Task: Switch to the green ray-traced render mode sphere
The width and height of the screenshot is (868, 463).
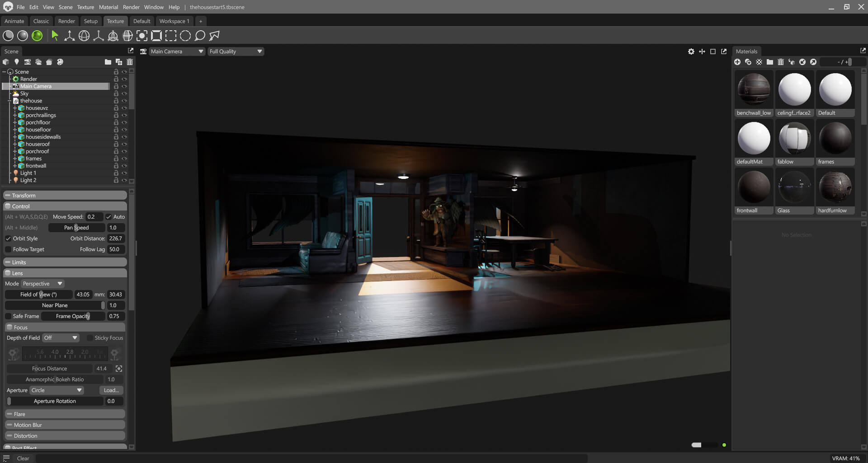Action: 37,36
